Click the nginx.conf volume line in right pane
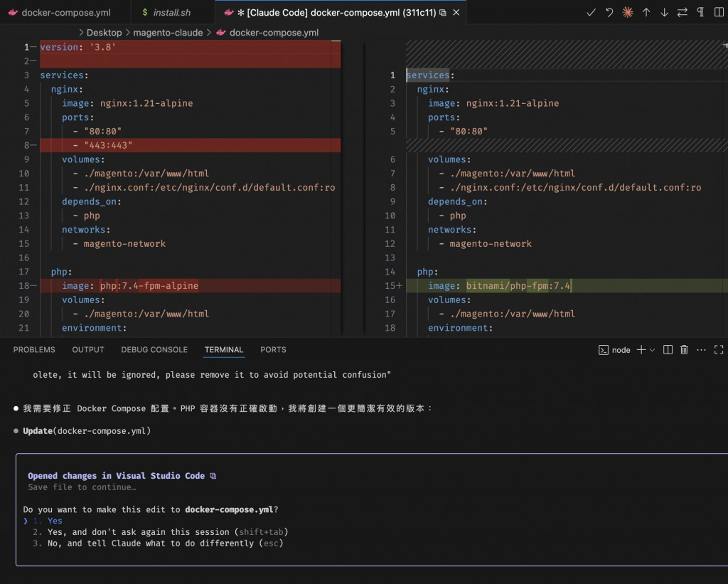Screen dimensions: 728x584 click(570, 188)
